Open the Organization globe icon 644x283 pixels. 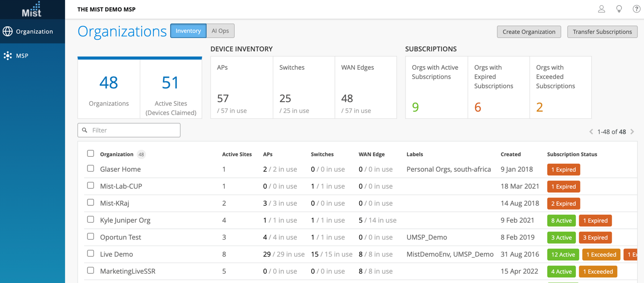[7, 31]
